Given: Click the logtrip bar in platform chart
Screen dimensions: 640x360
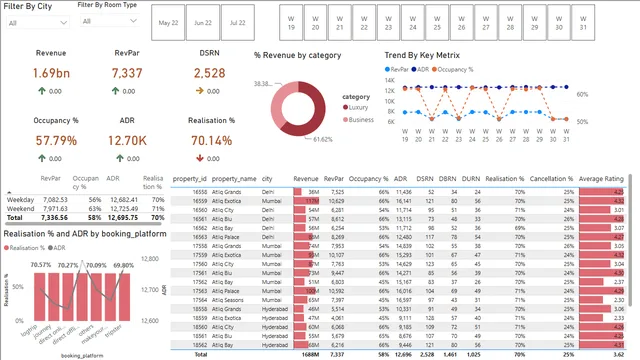Looking at the screenshot, I should (40, 297).
